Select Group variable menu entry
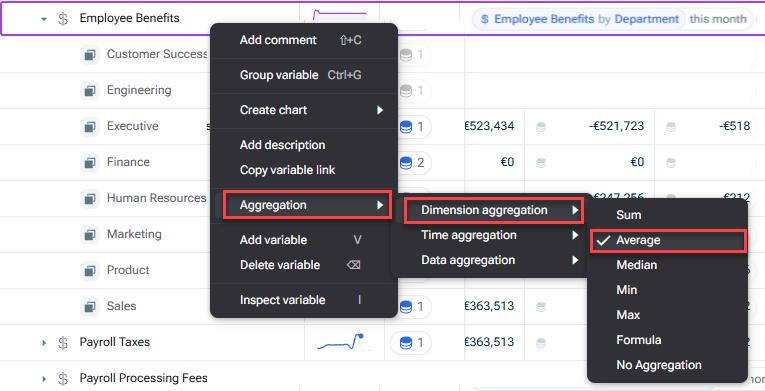The width and height of the screenshot is (765, 391). pos(303,75)
